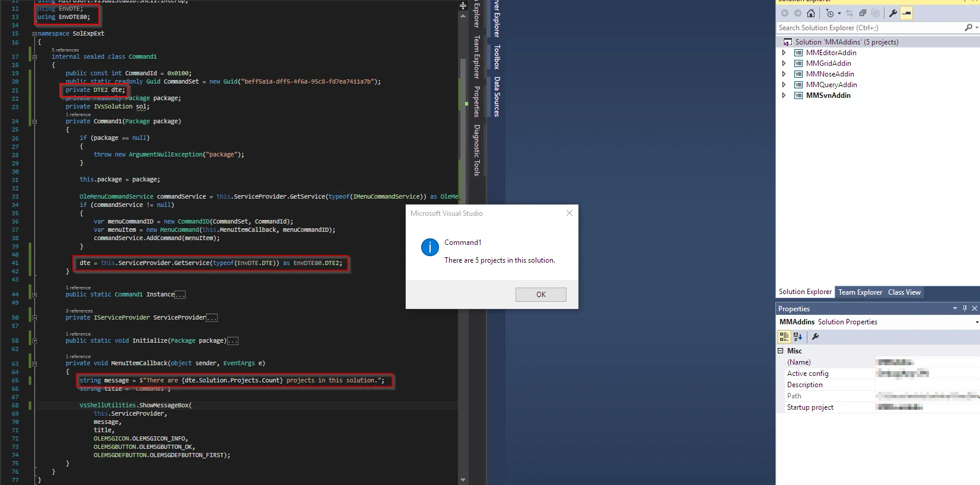
Task: Click the Back arrow in Solution Explorer toolbar
Action: coord(785,13)
